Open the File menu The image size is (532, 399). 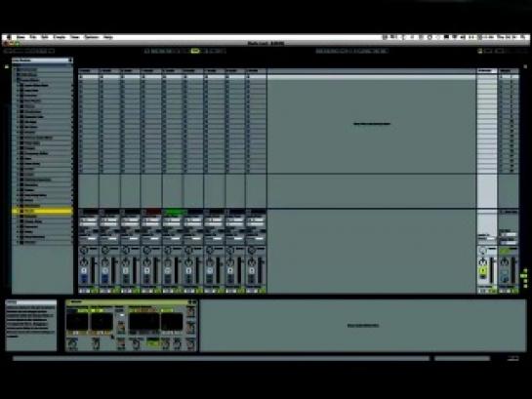[x=33, y=37]
